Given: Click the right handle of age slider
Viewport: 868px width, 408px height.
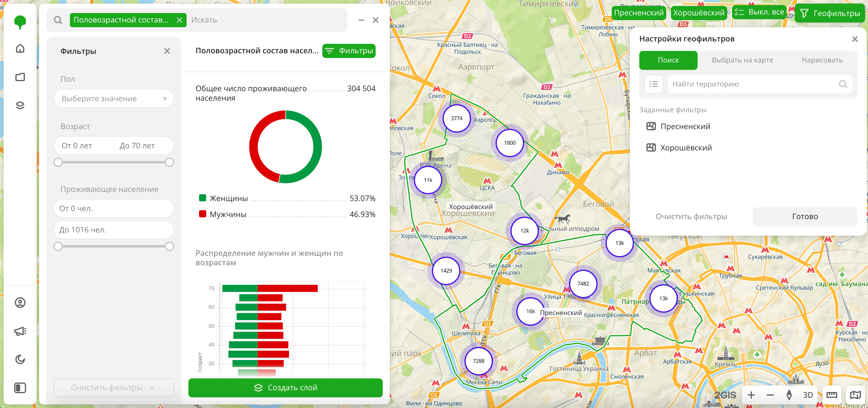Looking at the screenshot, I should click(169, 163).
